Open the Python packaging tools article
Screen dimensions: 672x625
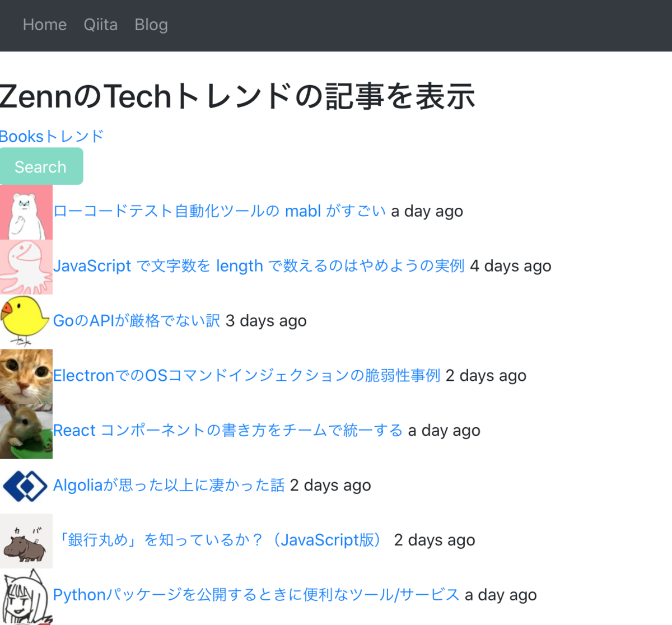(255, 595)
